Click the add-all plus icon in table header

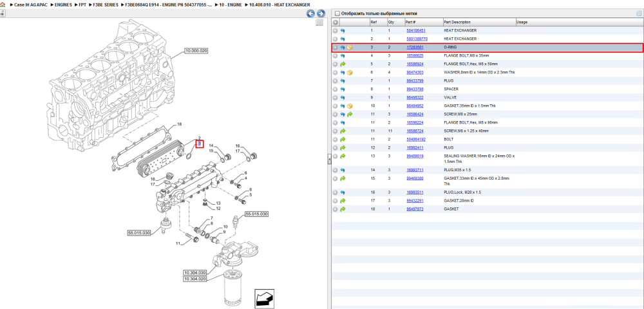point(336,22)
